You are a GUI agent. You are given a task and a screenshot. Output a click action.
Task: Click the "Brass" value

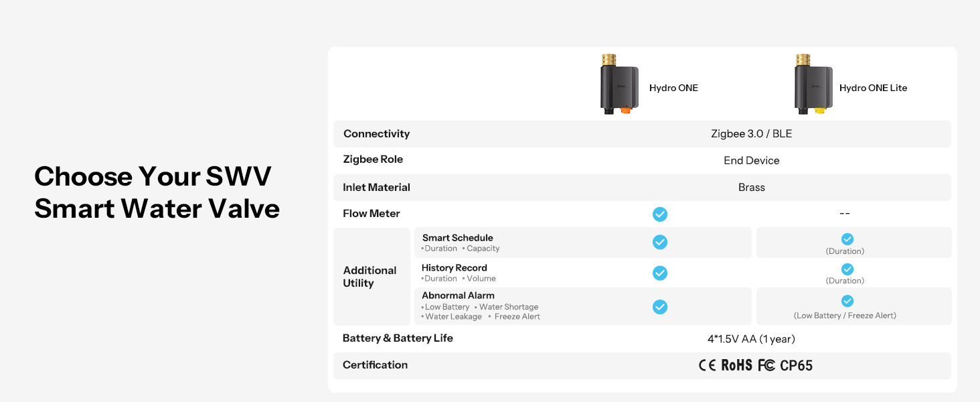752,188
